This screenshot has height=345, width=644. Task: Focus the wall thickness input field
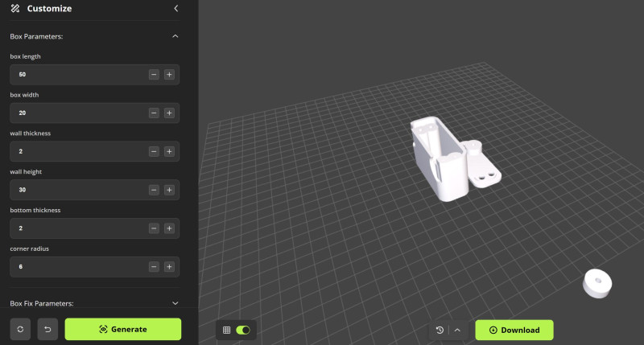[x=94, y=151]
